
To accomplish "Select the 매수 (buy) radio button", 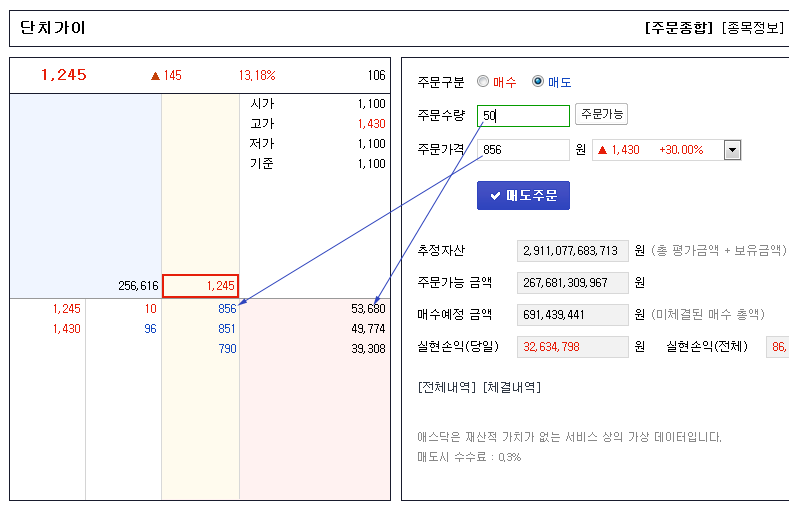I will [483, 82].
